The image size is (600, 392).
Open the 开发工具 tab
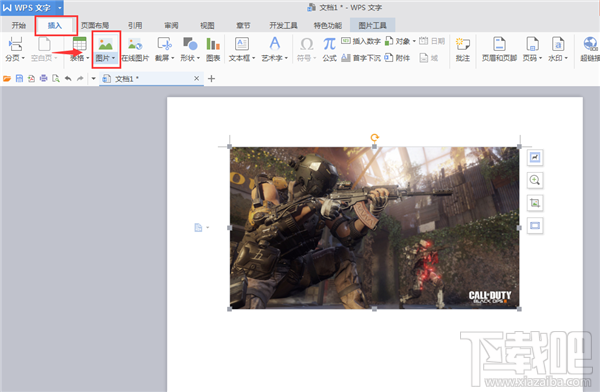click(283, 25)
